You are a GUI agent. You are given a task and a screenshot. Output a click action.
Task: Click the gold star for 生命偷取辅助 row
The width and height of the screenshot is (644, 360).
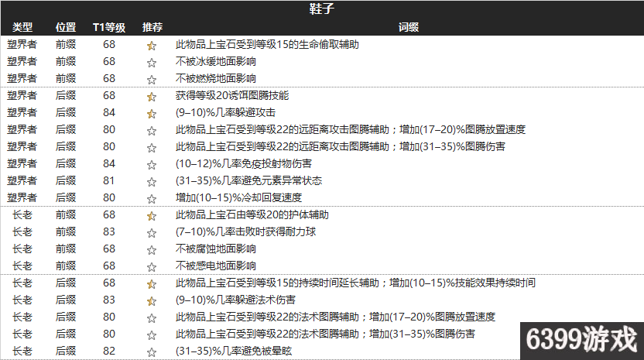pos(152,46)
